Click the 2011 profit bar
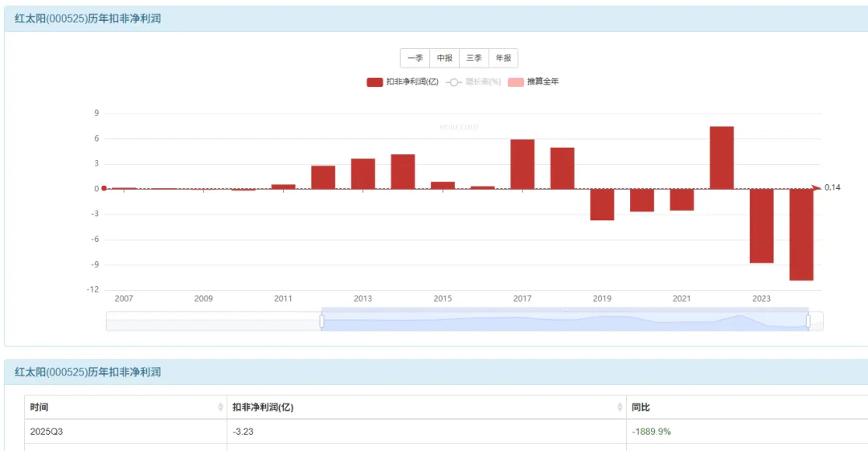 coord(283,187)
